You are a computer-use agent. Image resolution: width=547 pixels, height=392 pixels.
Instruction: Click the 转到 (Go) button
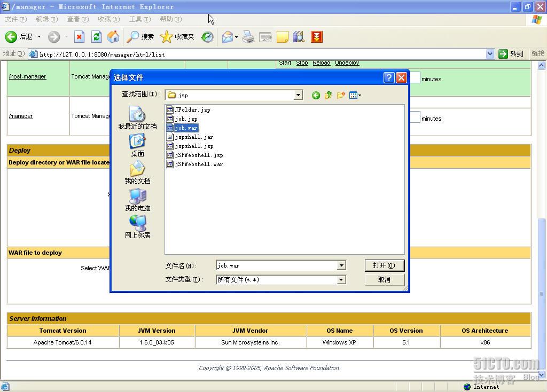pos(511,54)
